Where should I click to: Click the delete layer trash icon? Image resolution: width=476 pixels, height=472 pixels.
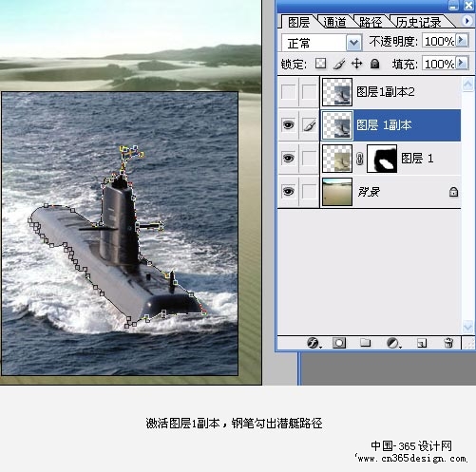click(448, 343)
